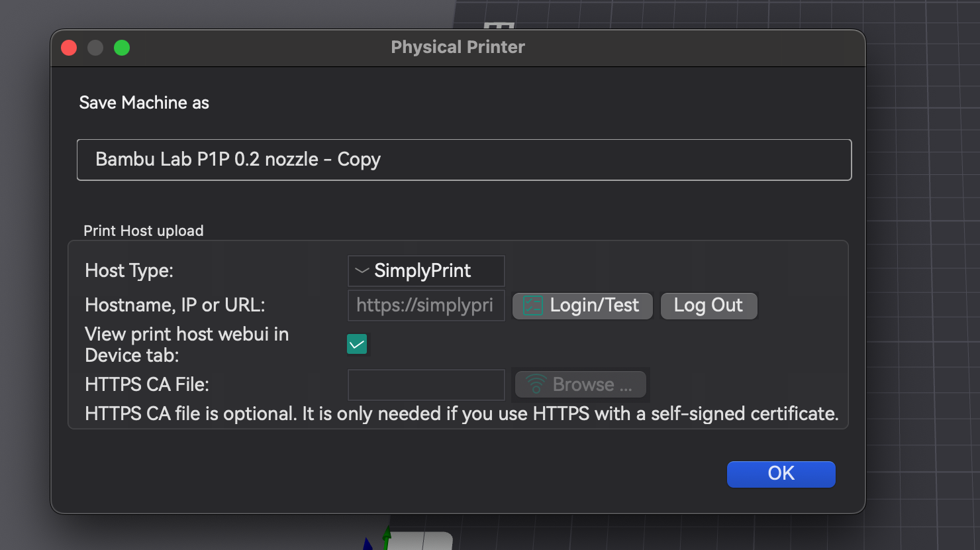Click the View print host webui label

click(187, 345)
